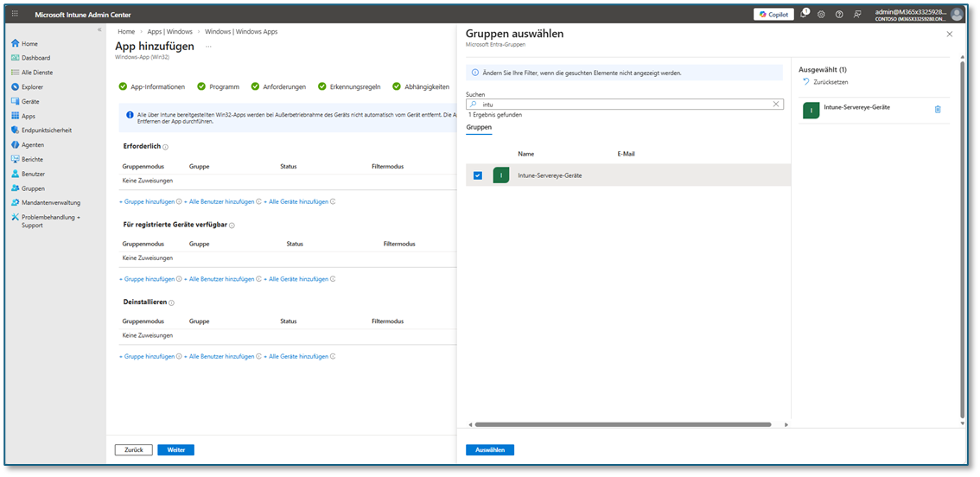Open the feedback icon in header

tap(857, 15)
